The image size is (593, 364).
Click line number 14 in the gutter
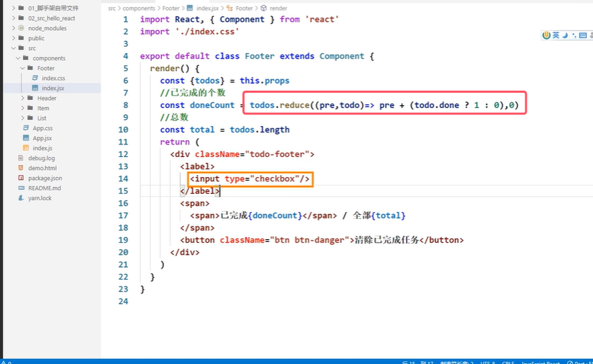click(123, 179)
